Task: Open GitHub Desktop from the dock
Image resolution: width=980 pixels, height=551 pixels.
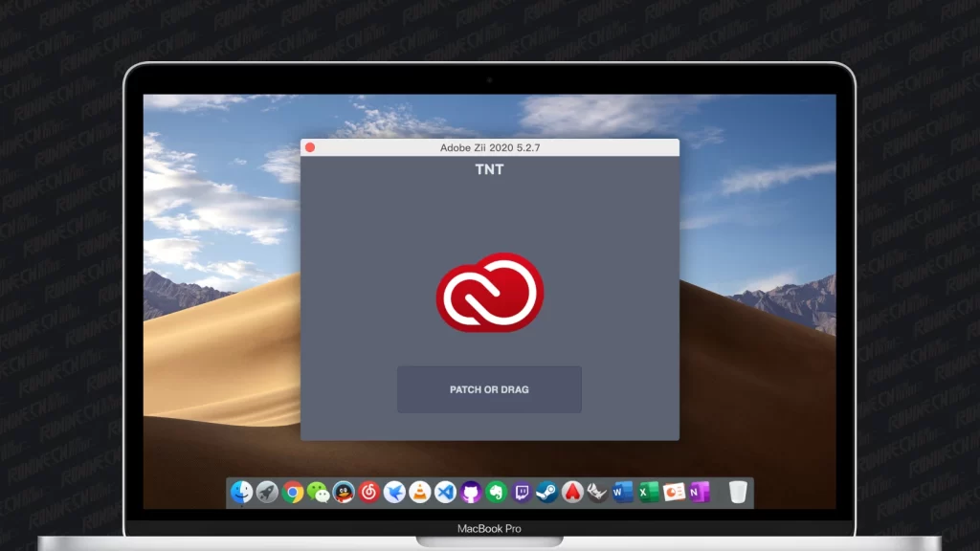Action: [x=471, y=493]
